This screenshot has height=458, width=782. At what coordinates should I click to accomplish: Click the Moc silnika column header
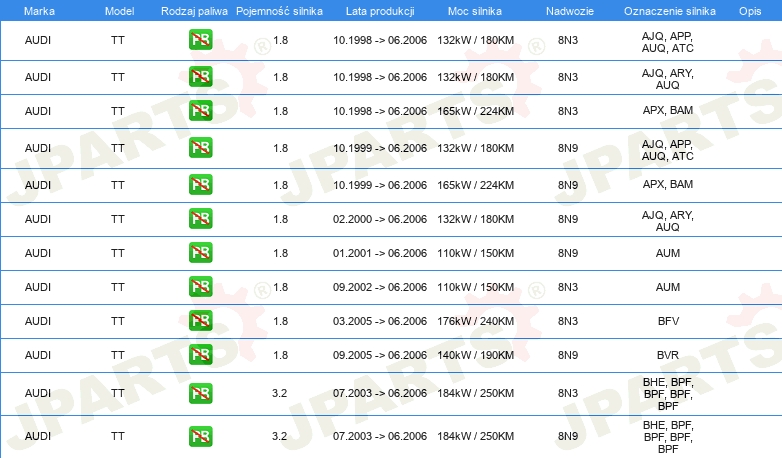(475, 11)
